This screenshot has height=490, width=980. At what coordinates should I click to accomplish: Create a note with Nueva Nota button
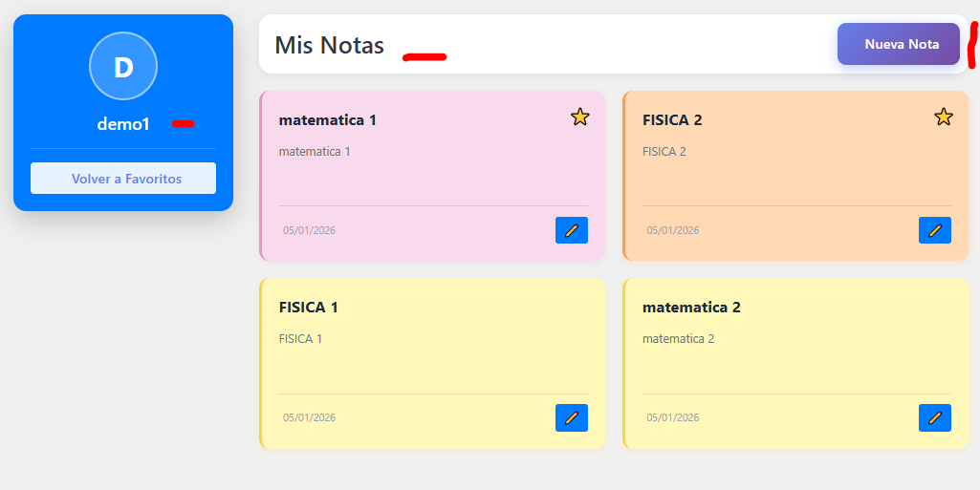coord(899,44)
